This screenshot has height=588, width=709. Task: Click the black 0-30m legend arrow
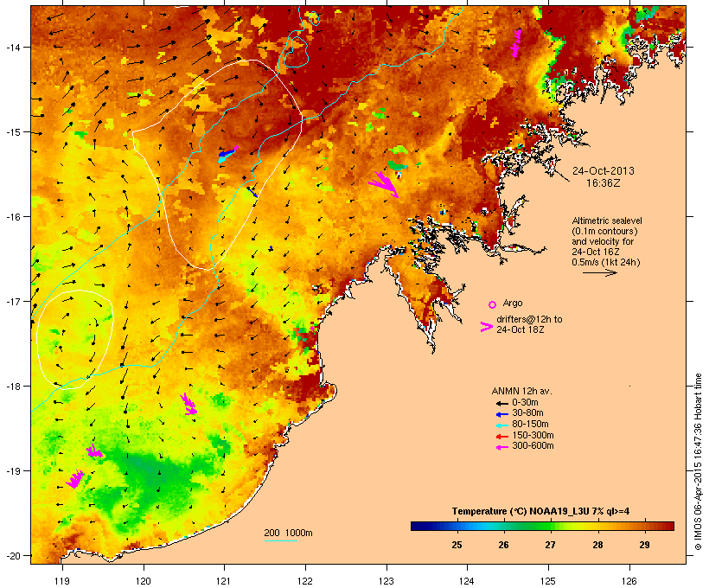pyautogui.click(x=502, y=403)
